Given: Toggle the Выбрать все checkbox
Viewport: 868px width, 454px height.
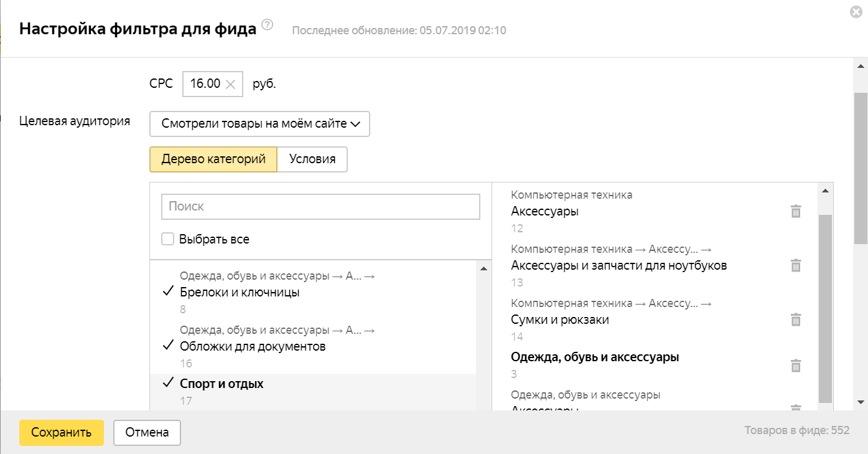Looking at the screenshot, I should [167, 239].
